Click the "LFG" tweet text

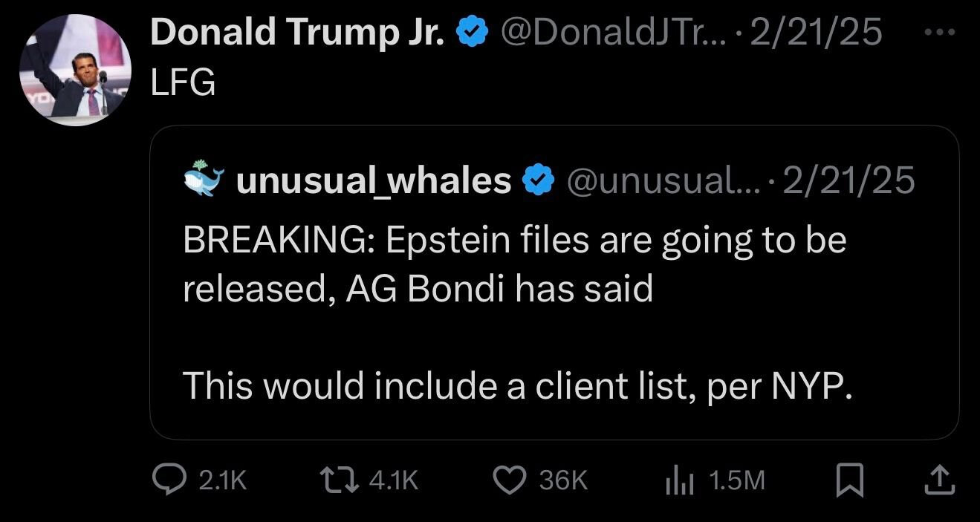(183, 85)
